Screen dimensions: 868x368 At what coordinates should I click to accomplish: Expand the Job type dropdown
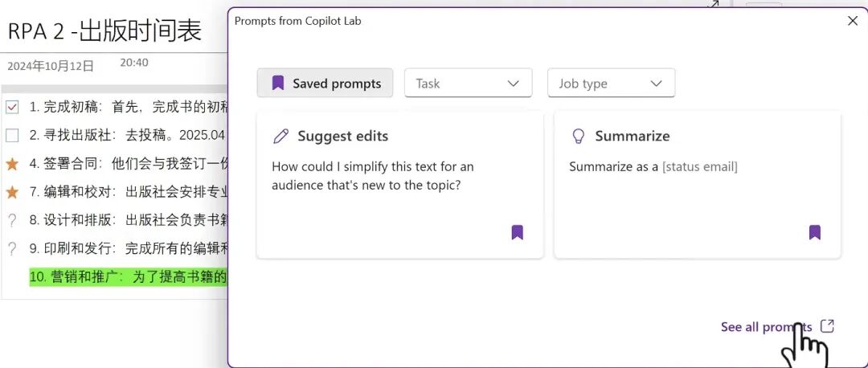pyautogui.click(x=611, y=84)
